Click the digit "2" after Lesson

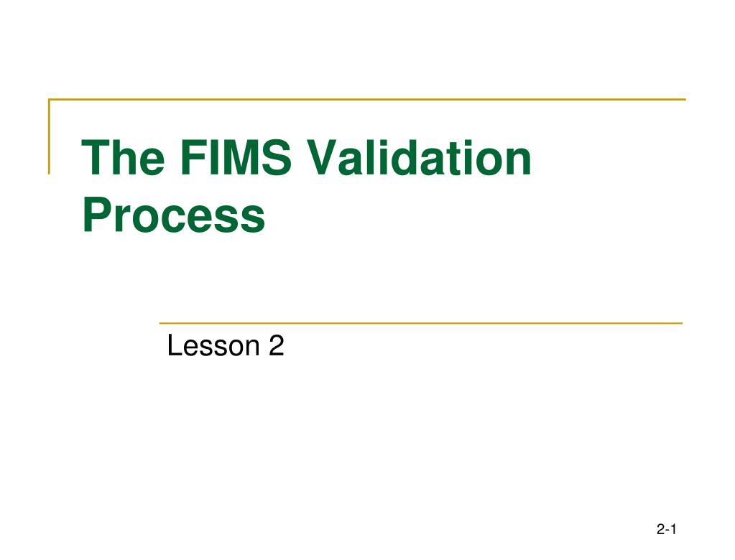coord(277,345)
